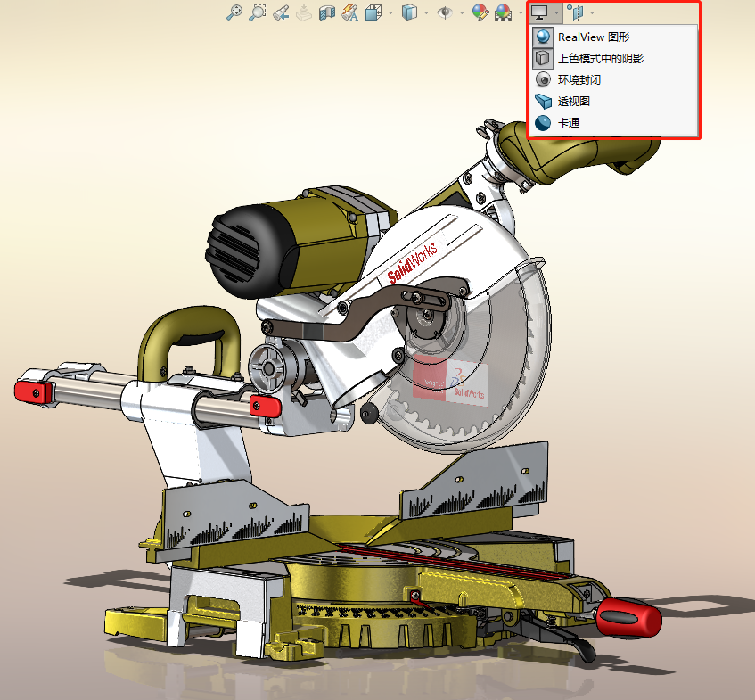Click the split pane display icon

click(578, 12)
